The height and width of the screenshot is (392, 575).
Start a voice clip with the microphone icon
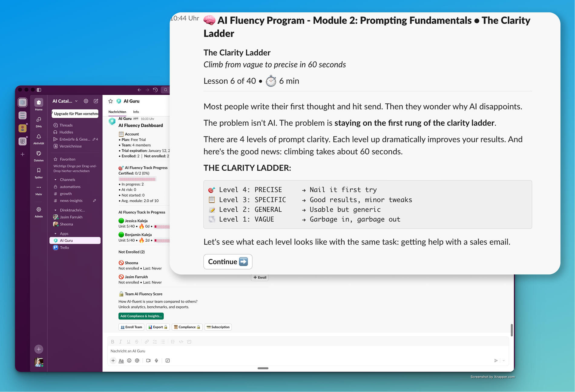pyautogui.click(x=156, y=360)
